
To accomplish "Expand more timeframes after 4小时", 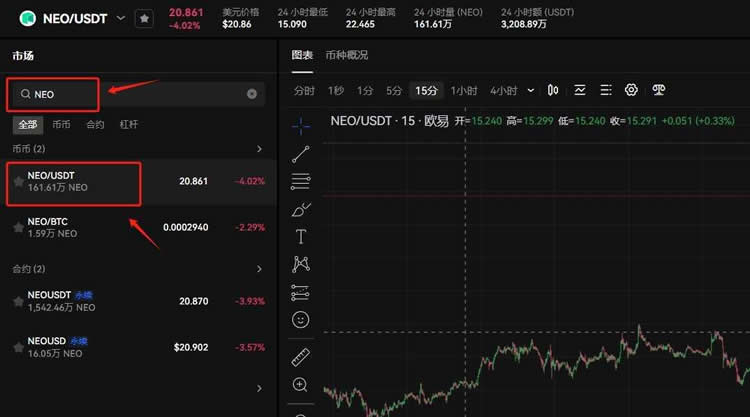I will [530, 91].
